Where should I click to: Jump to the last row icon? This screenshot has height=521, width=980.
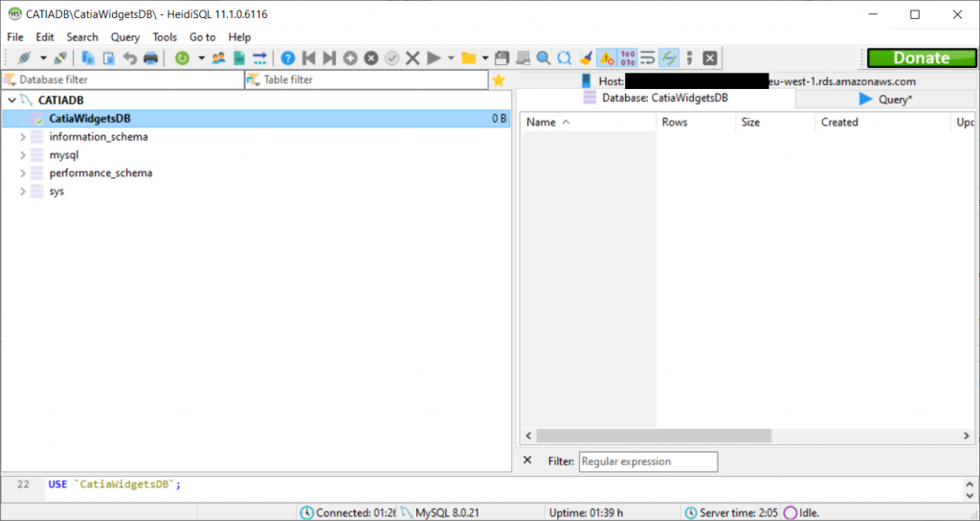pos(329,58)
